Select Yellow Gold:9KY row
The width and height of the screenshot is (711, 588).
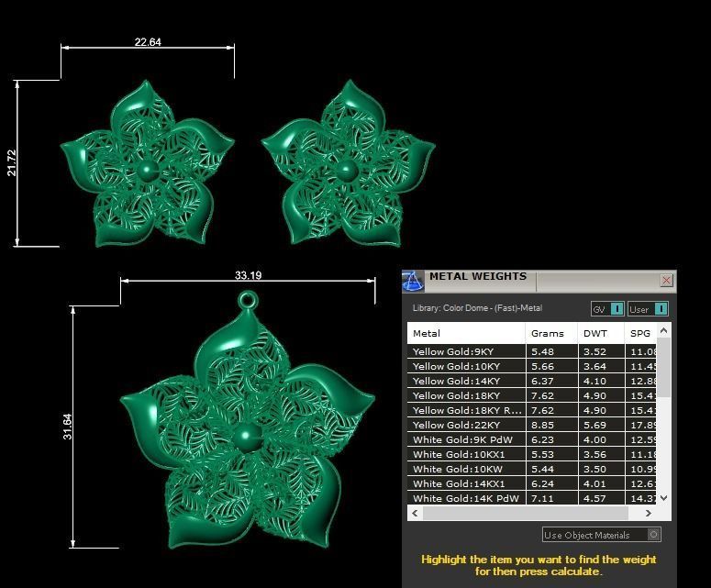tap(531, 351)
